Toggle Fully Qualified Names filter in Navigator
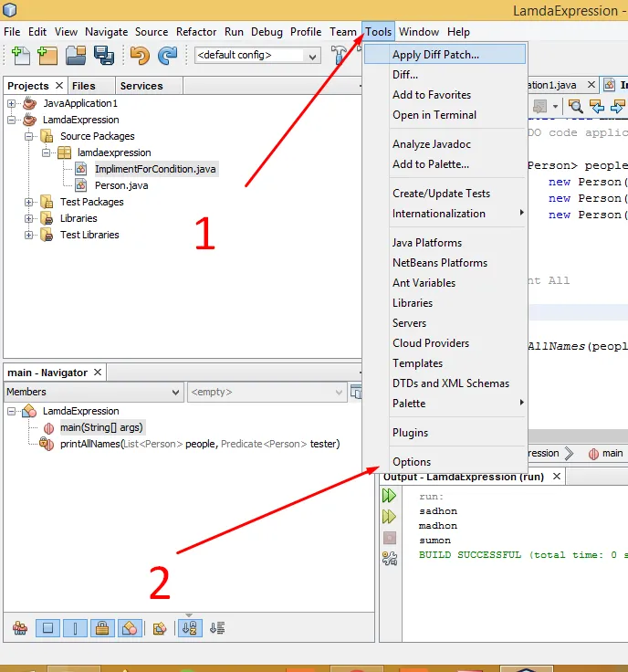The image size is (628, 672). (x=160, y=628)
